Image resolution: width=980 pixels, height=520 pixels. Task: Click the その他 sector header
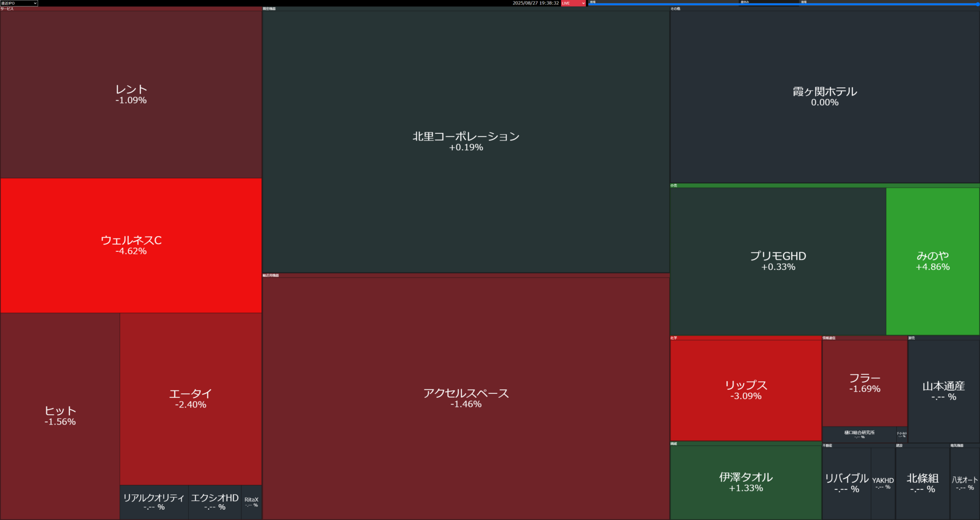825,9
